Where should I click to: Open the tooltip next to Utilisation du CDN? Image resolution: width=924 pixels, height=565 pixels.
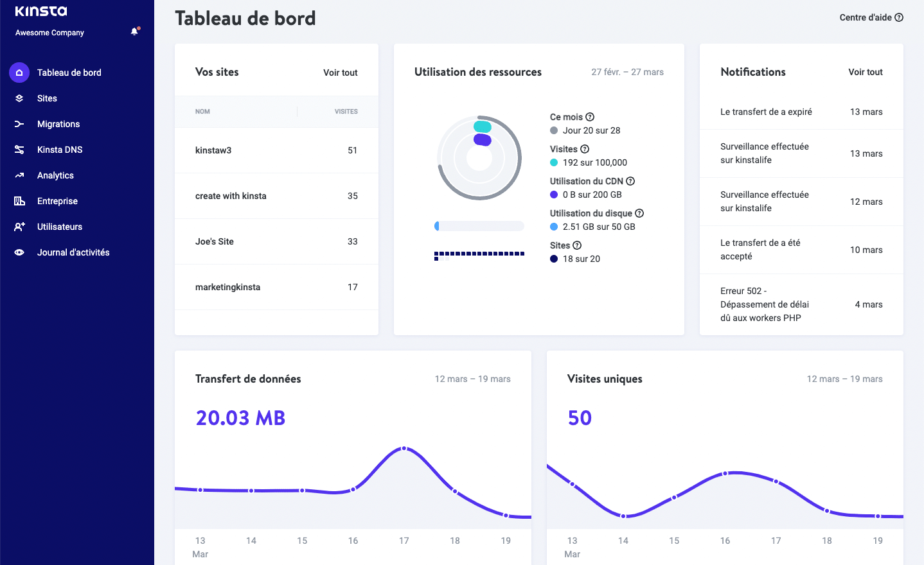[x=630, y=181]
